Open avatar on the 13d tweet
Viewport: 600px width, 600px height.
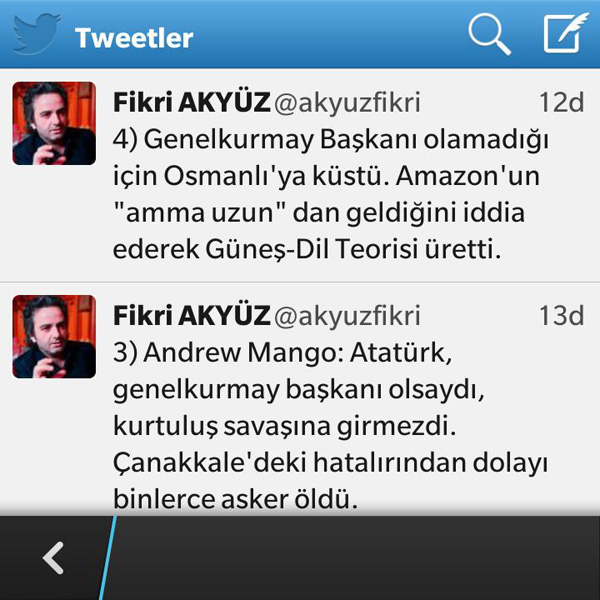coord(54,337)
